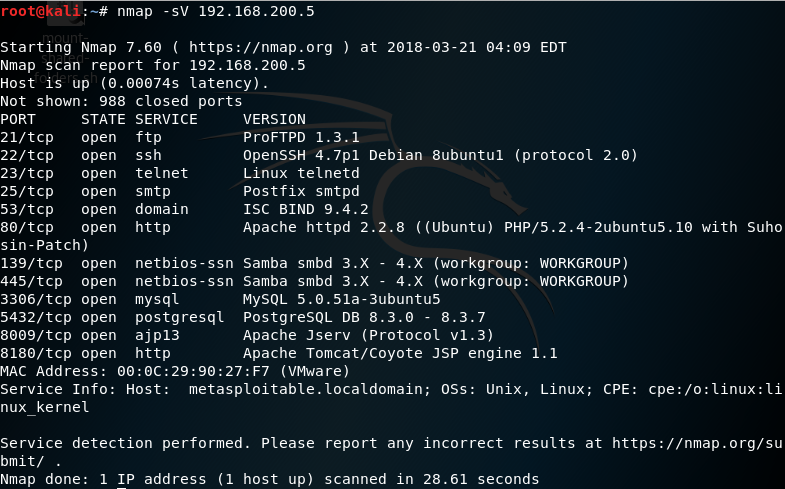
Task: Click the root@kali prompt text
Action: point(42,12)
